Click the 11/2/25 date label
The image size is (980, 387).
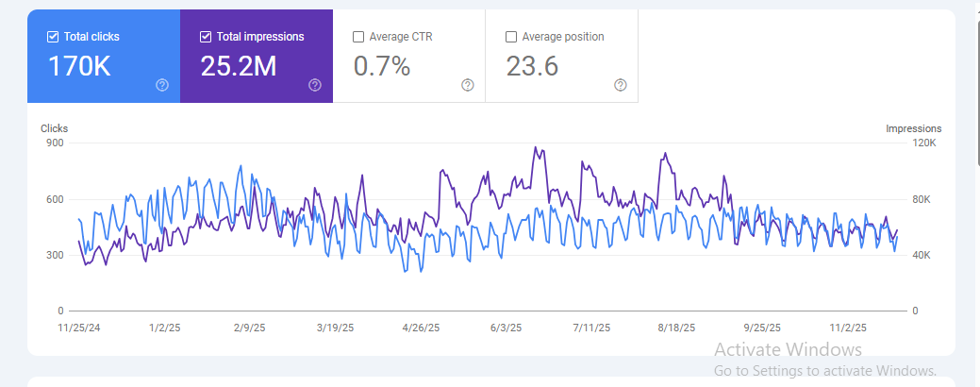click(x=847, y=328)
